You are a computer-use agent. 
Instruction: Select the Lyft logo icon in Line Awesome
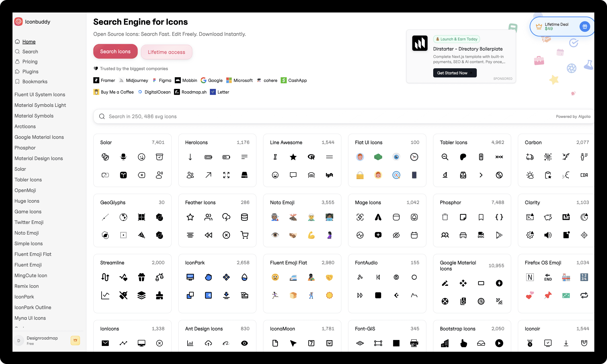point(329,175)
